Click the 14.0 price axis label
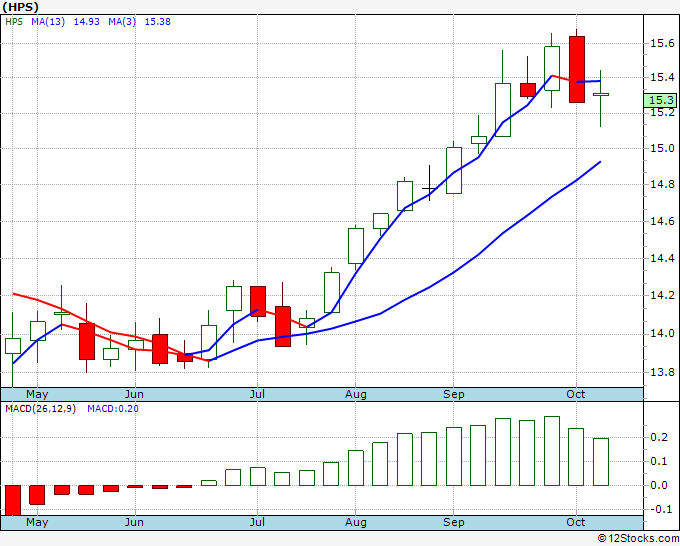 662,333
